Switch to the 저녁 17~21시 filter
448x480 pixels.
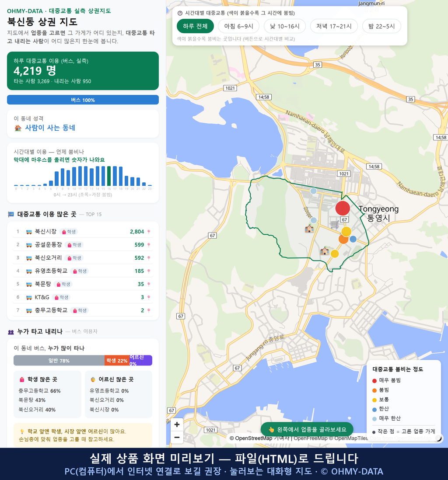(334, 26)
